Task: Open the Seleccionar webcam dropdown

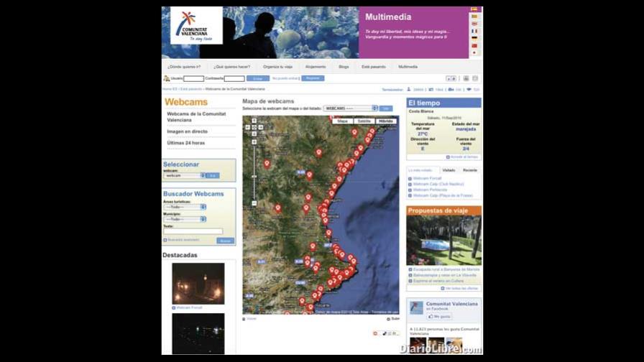Action: 185,176
